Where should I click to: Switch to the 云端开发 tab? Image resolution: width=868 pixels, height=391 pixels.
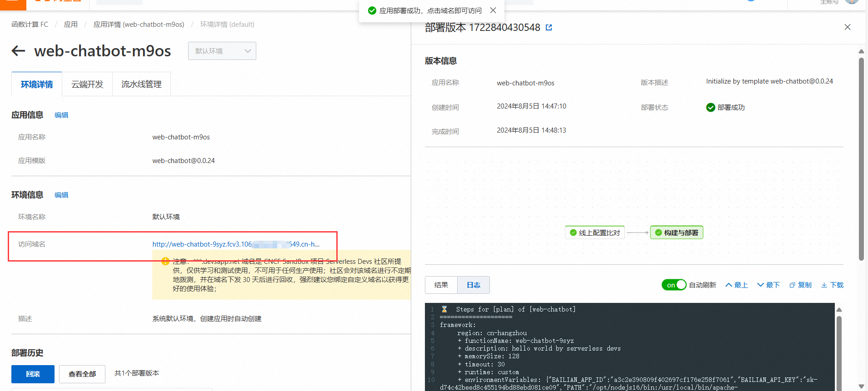87,84
